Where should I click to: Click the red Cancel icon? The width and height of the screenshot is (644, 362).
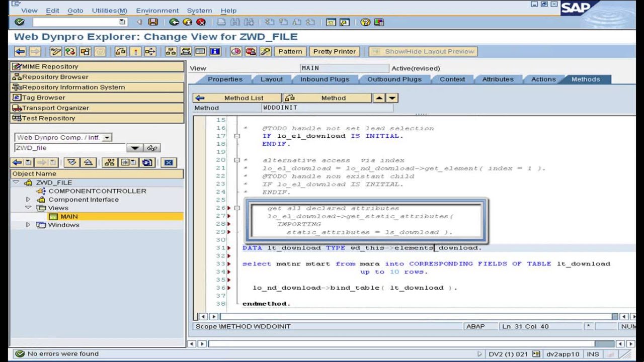201,22
